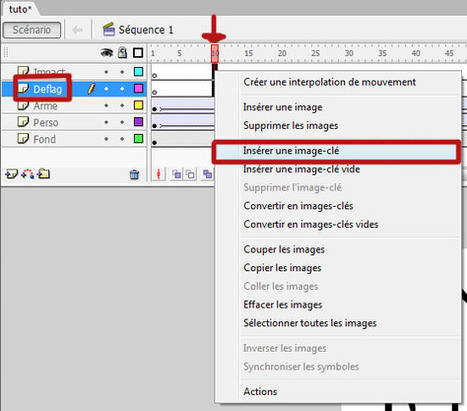Toggle visibility dot of the Deflag layer
The width and height of the screenshot is (467, 411).
(x=106, y=89)
